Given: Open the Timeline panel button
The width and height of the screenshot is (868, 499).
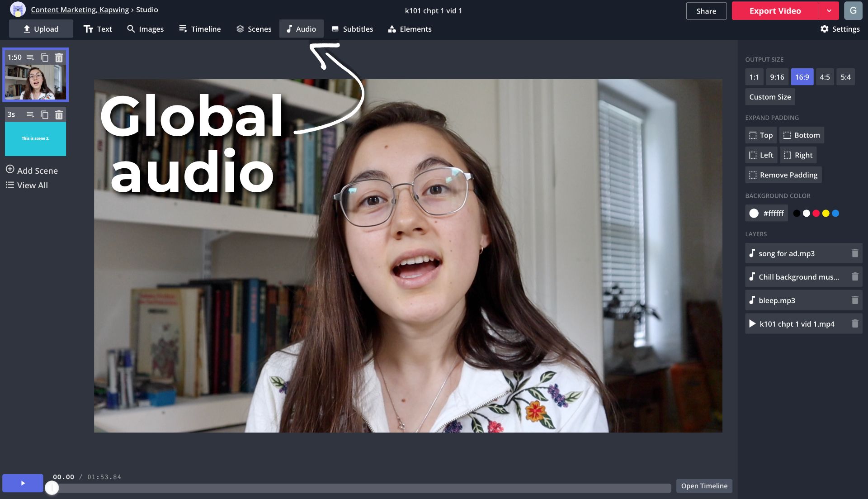Looking at the screenshot, I should pos(704,486).
